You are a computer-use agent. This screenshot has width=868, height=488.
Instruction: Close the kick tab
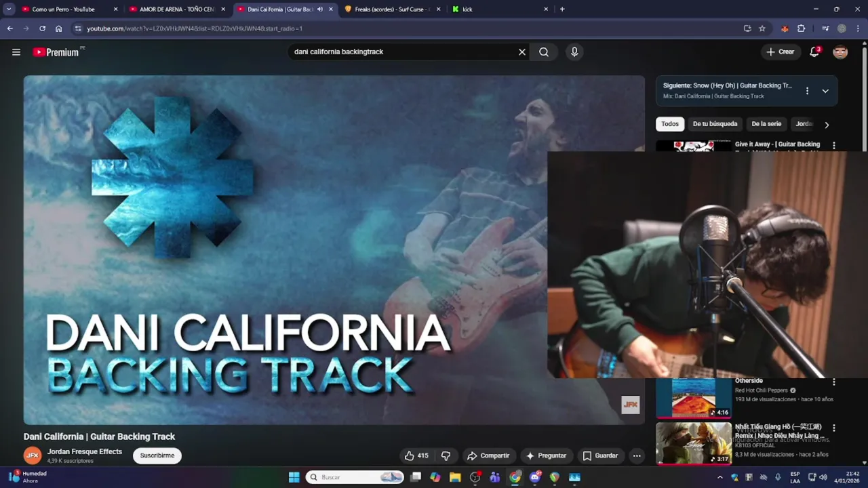pos(546,9)
